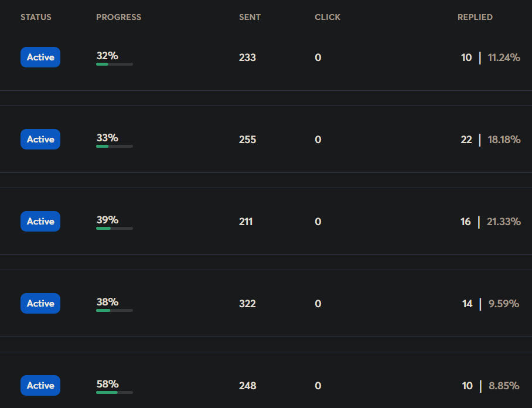This screenshot has width=532, height=408.
Task: Click the 21.33% reply rate
Action: (x=503, y=222)
